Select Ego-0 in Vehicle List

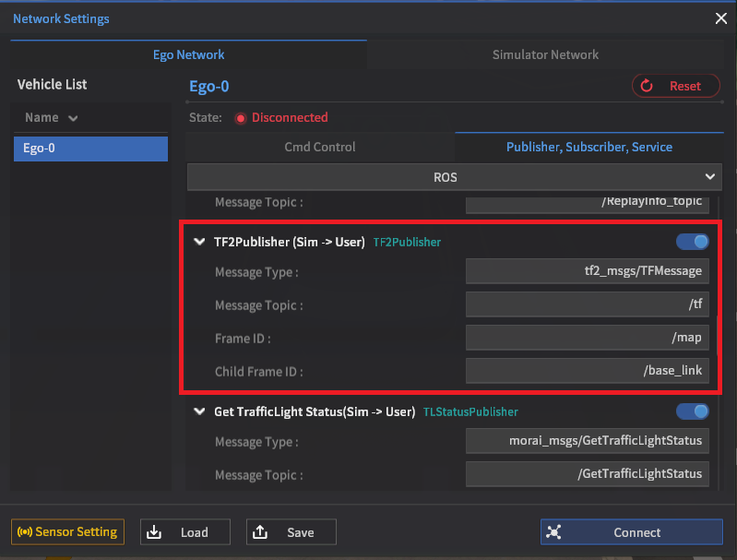[90, 149]
